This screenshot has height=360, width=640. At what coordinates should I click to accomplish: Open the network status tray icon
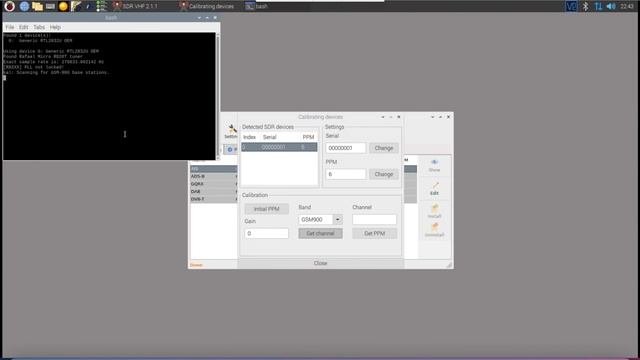(x=598, y=6)
